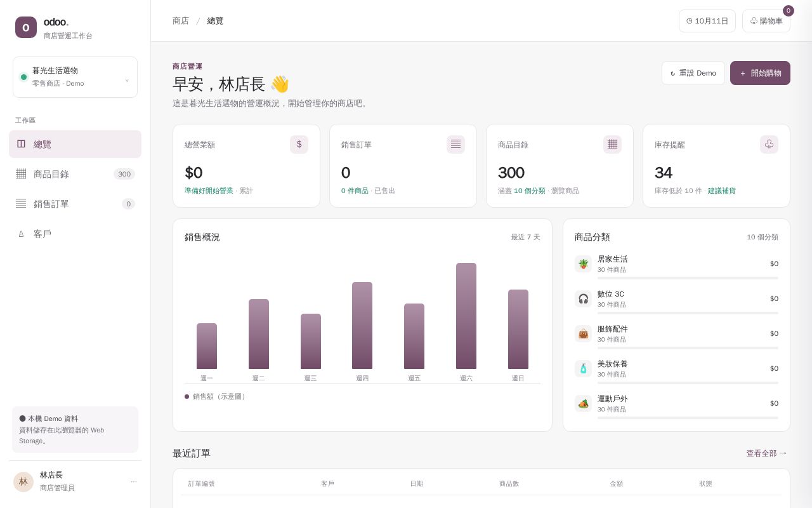Screen dimensions: 812x508
Task: Click the grid icon on the 商品目錄 card
Action: click(x=612, y=144)
